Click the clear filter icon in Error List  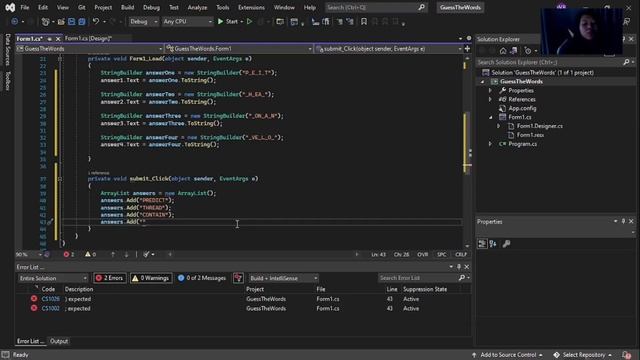[238, 278]
